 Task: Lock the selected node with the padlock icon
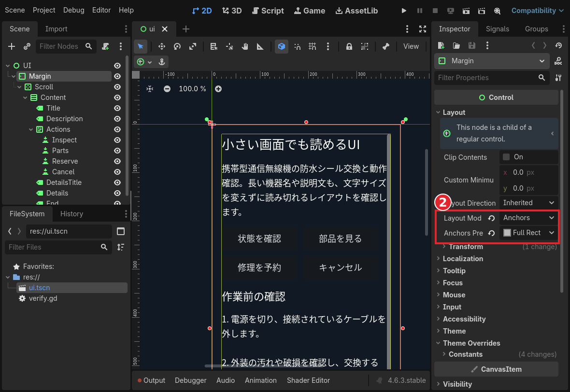tap(349, 46)
